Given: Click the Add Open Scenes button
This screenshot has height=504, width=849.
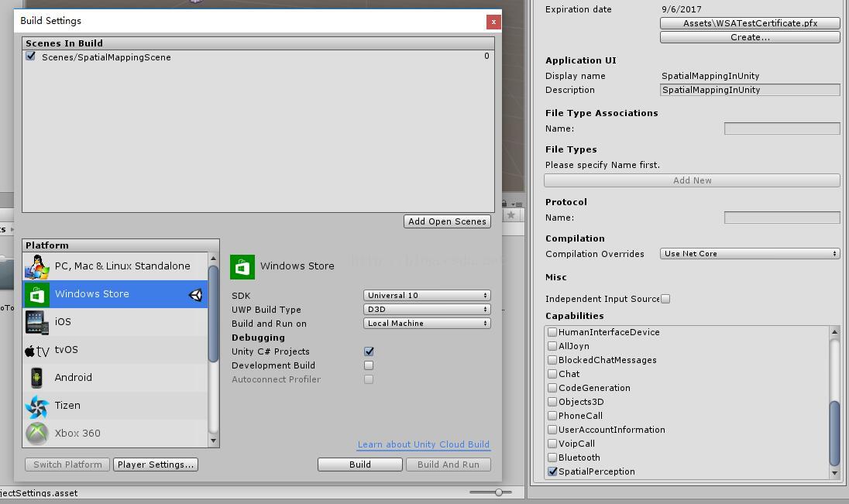Looking at the screenshot, I should [x=447, y=221].
